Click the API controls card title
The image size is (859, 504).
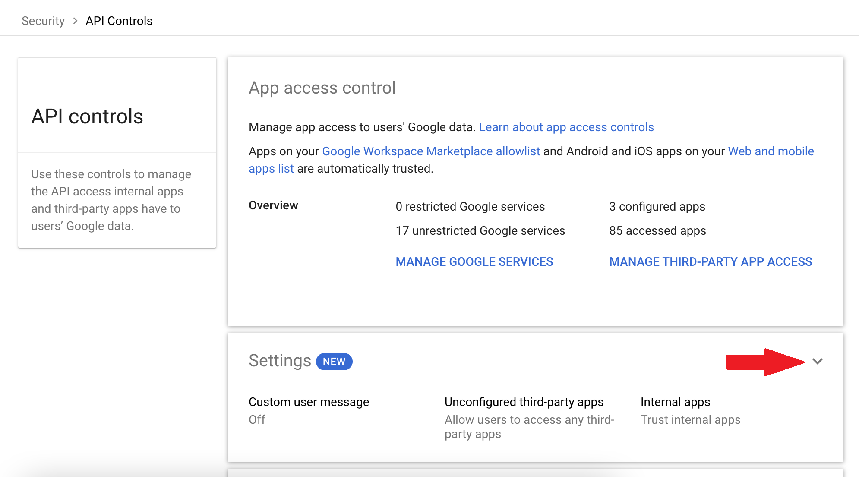tap(87, 117)
